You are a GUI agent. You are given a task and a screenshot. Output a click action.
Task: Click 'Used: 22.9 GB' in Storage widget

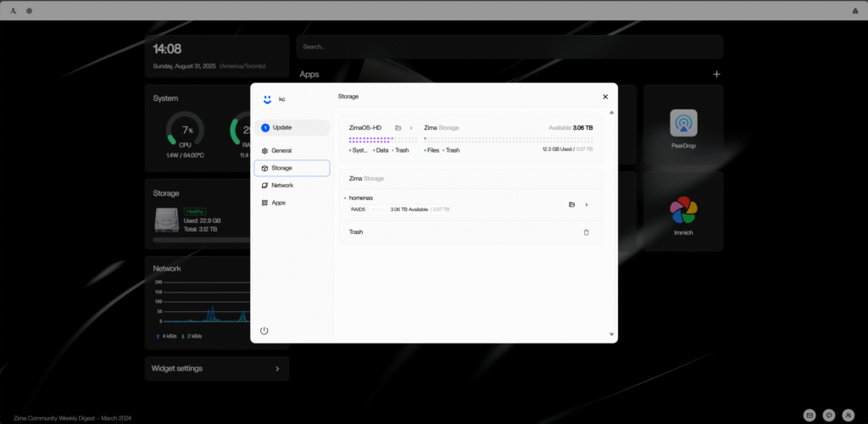[x=202, y=220]
